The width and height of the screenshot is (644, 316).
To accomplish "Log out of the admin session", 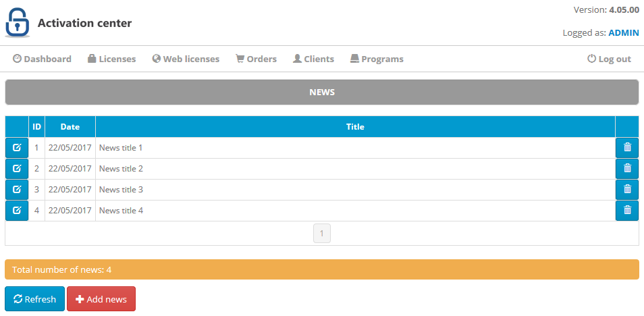I will [609, 59].
